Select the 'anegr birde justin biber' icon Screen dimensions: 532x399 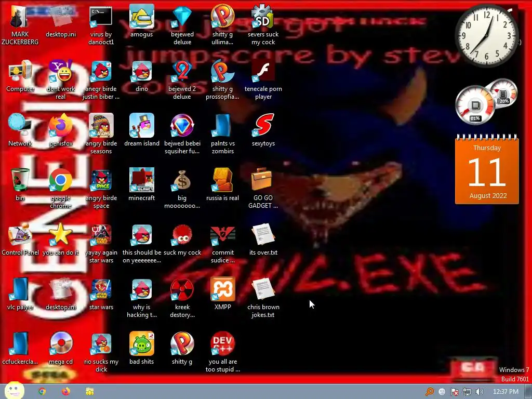101,79
